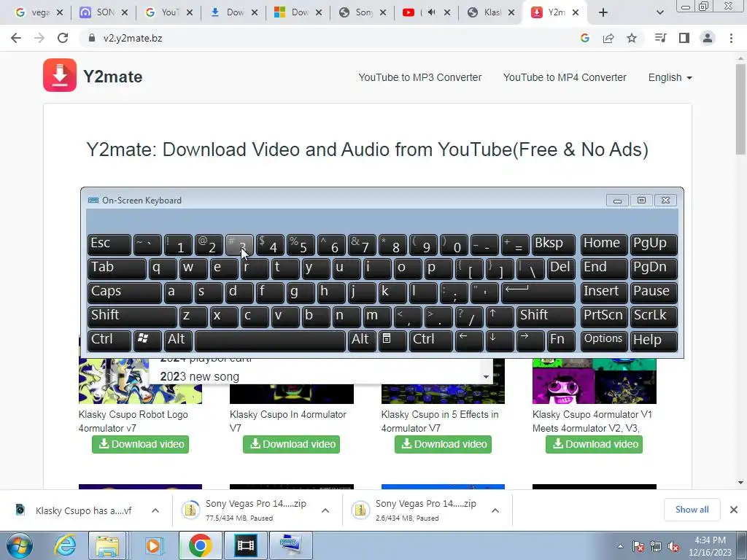
Task: Bookmark this page with the star icon
Action: (x=632, y=38)
